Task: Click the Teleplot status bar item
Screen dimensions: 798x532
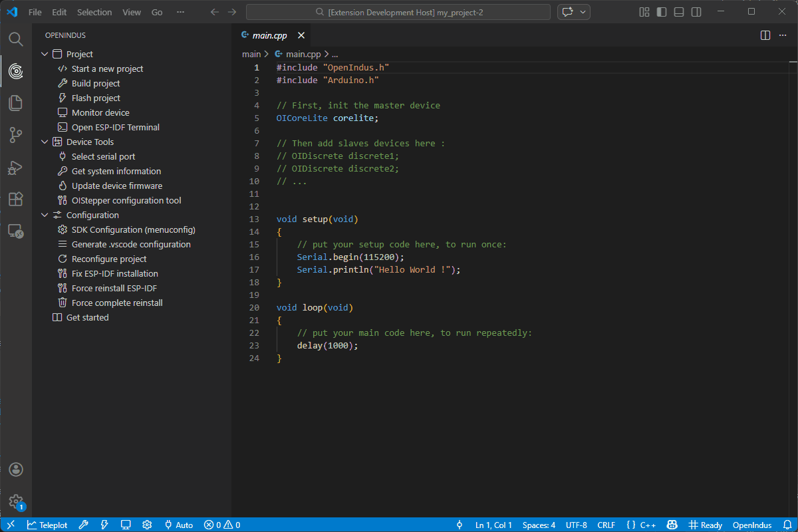Action: 47,525
